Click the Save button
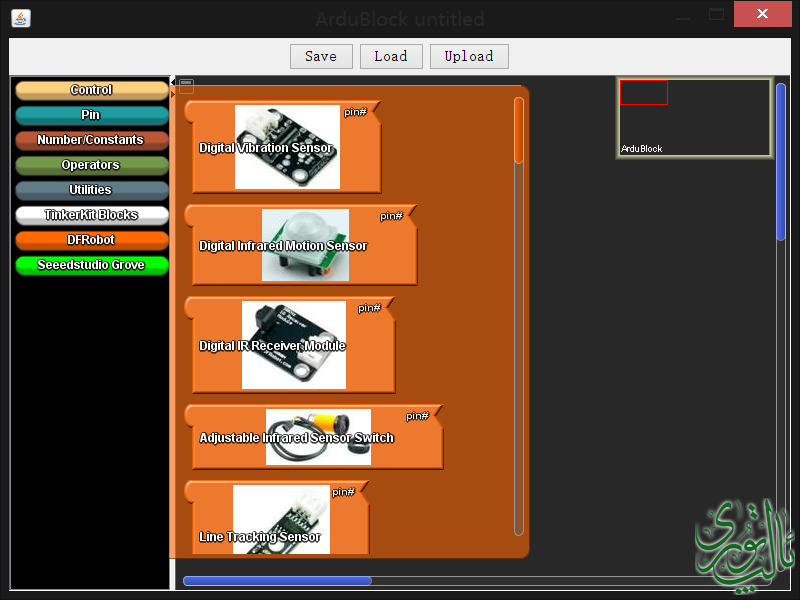The height and width of the screenshot is (600, 800). [x=321, y=56]
